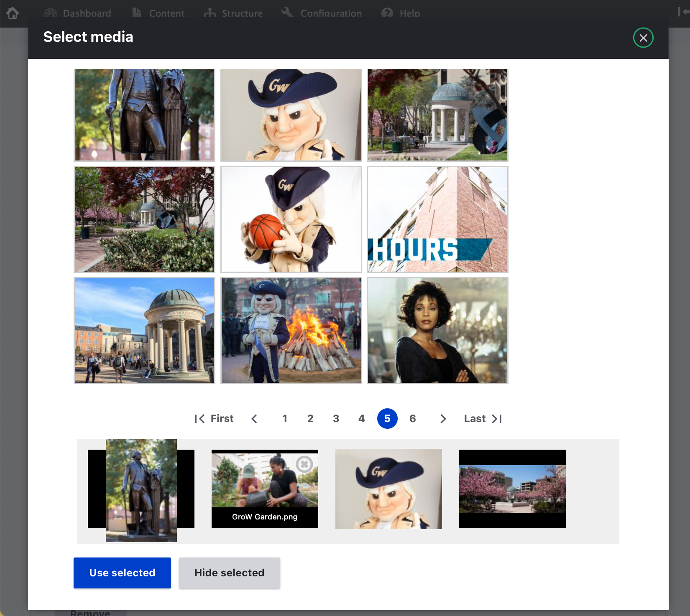690x616 pixels.
Task: Click the Configuration wrench icon
Action: pyautogui.click(x=287, y=12)
